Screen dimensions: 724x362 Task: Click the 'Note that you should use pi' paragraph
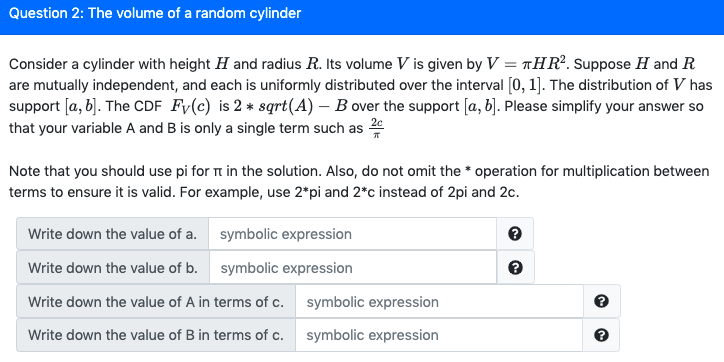coord(359,181)
